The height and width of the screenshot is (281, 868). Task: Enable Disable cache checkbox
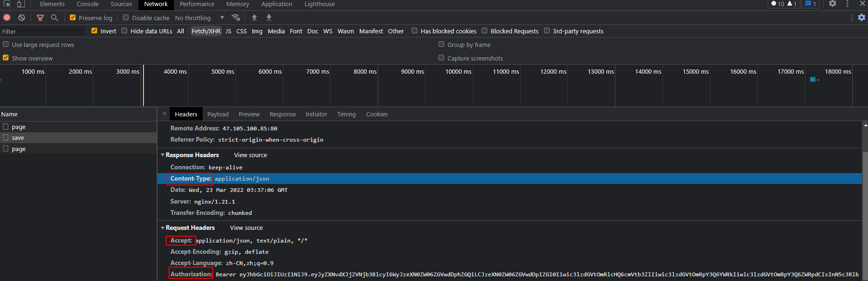[x=126, y=17]
